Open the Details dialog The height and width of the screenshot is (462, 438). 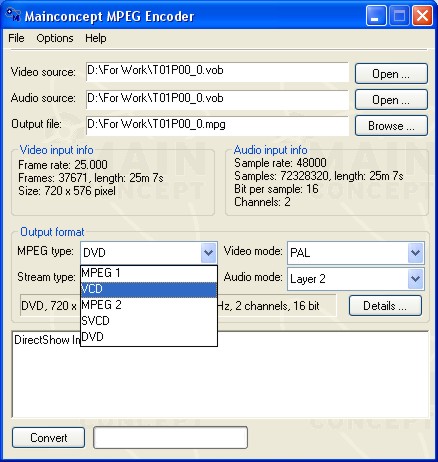(x=385, y=306)
